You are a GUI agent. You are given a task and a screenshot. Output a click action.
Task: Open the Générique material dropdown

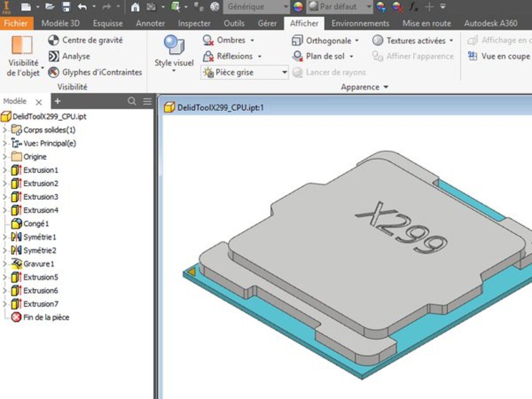[256, 7]
